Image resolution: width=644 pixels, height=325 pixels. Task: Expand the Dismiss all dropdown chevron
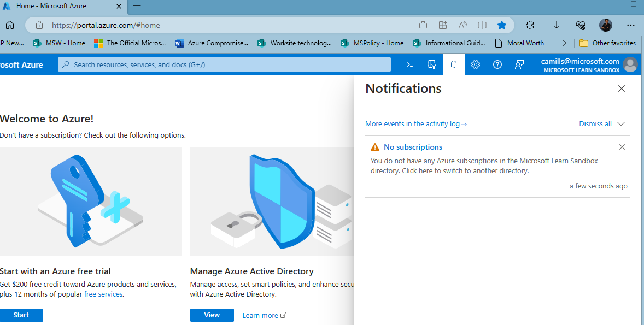coord(621,124)
